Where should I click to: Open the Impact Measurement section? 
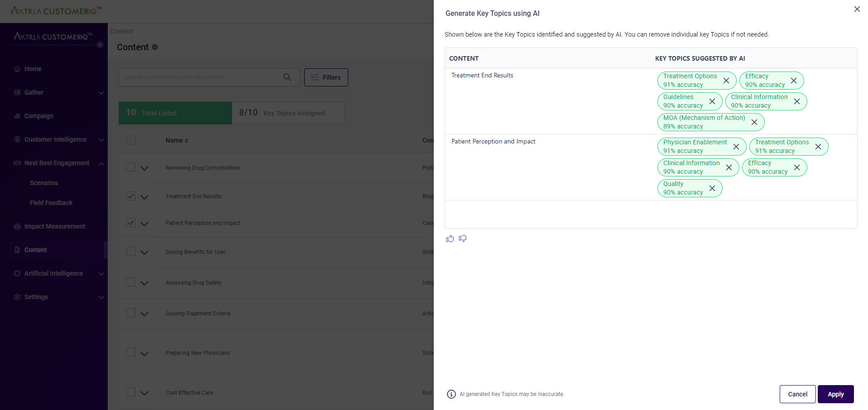click(54, 226)
